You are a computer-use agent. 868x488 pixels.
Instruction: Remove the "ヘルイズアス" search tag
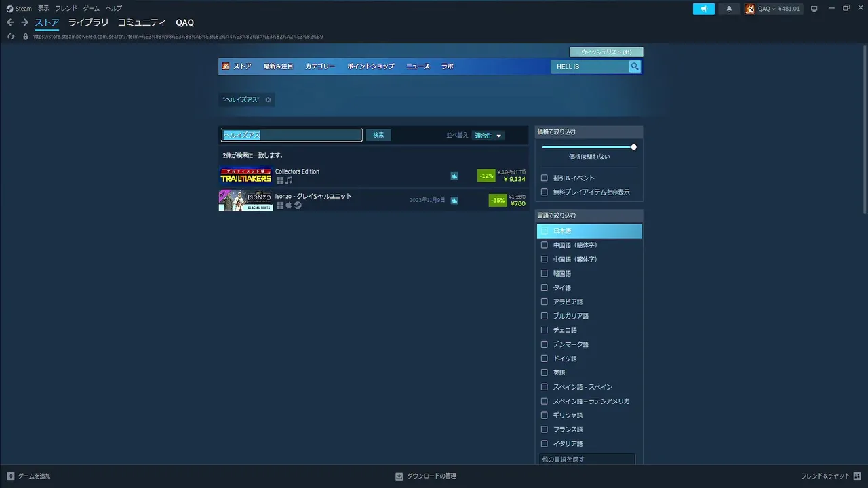(268, 100)
